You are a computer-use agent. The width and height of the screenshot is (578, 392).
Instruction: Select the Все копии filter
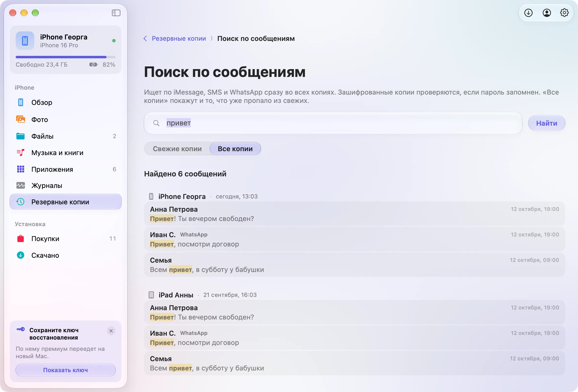pos(235,149)
